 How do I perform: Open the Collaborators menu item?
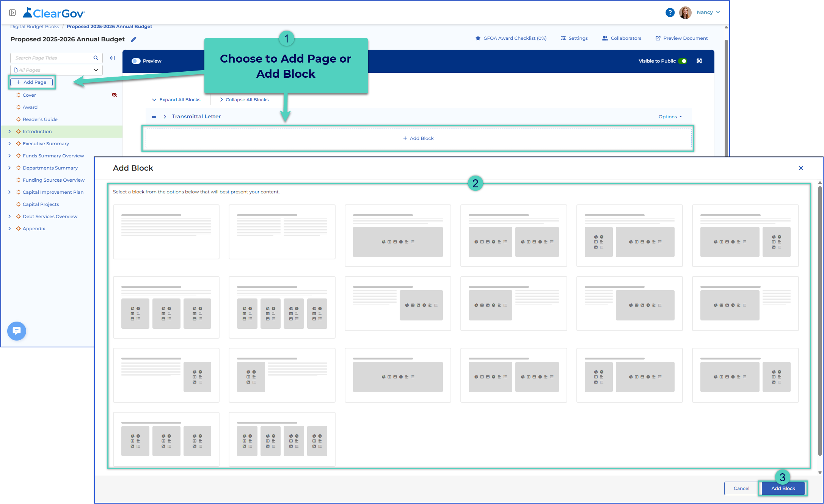[622, 38]
